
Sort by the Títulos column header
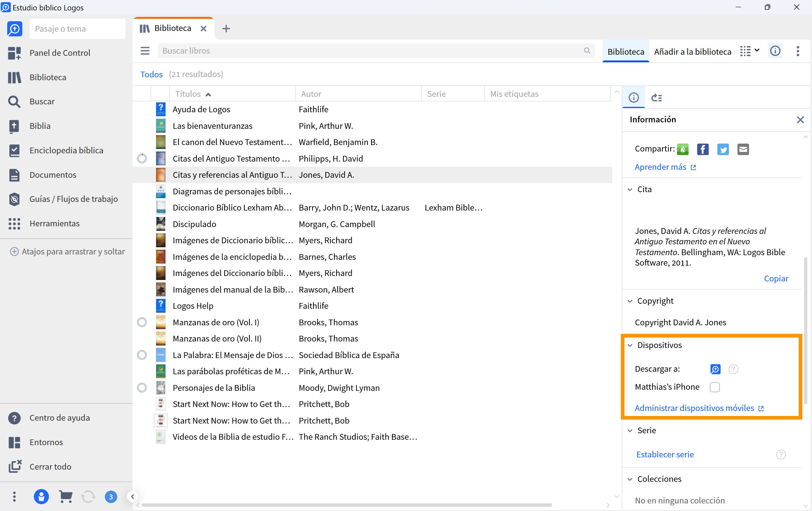[x=232, y=94]
